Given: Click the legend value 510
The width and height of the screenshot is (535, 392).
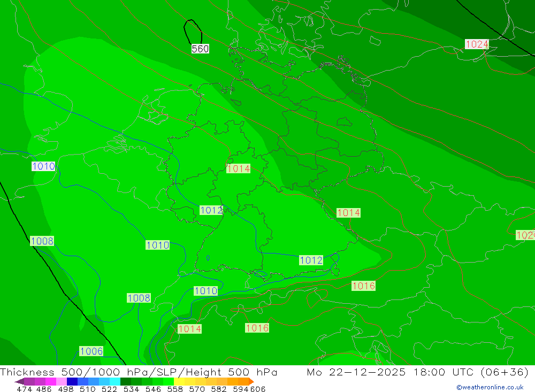Looking at the screenshot, I should coord(87,389).
